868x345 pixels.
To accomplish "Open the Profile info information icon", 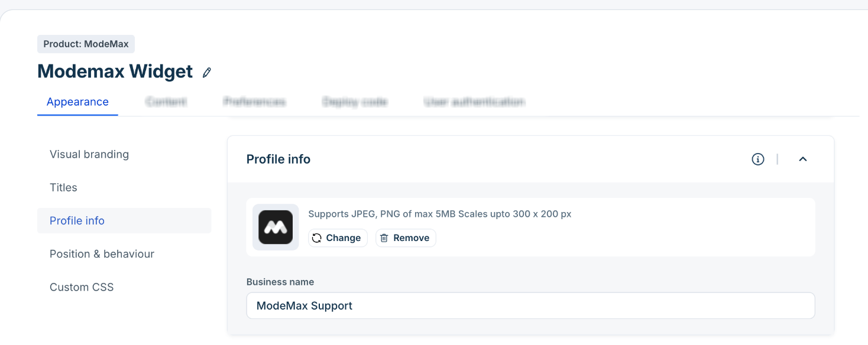I will click(x=758, y=159).
